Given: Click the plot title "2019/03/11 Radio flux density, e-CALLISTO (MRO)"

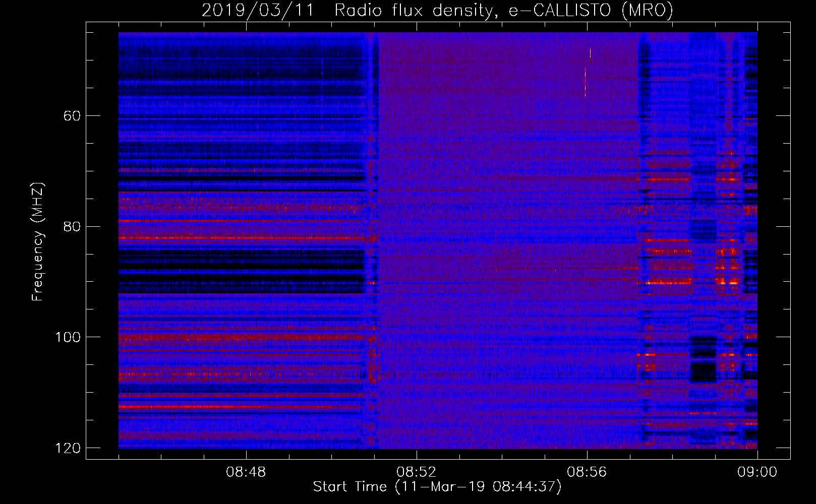Looking at the screenshot, I should pyautogui.click(x=437, y=10).
